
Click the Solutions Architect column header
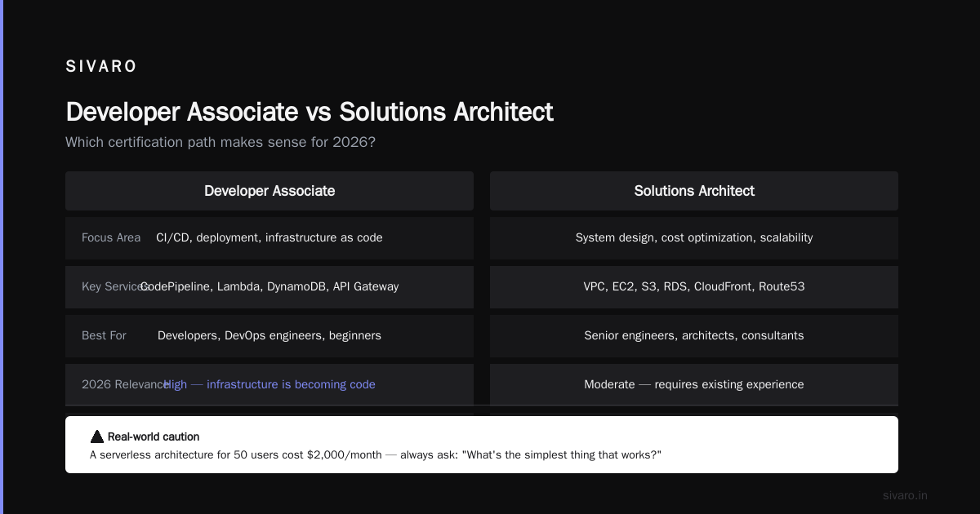coord(694,191)
